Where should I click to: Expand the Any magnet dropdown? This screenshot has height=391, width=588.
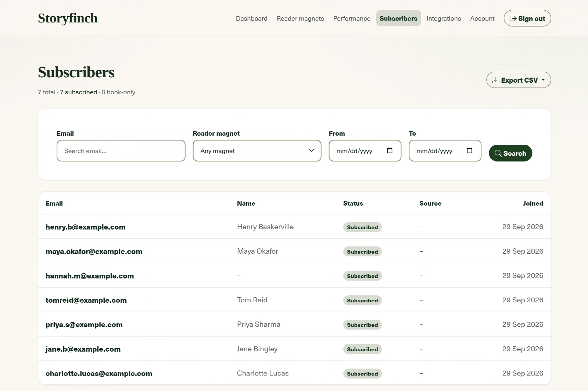(257, 150)
